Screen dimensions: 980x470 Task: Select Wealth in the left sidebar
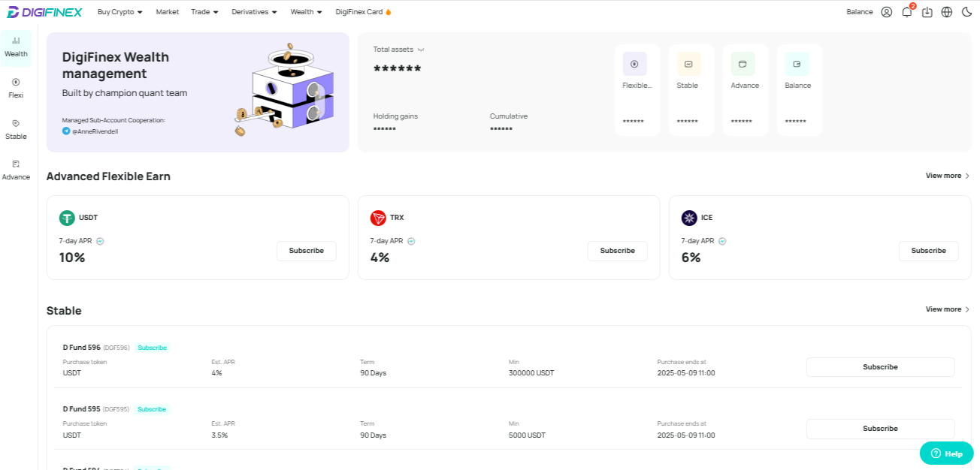point(16,47)
